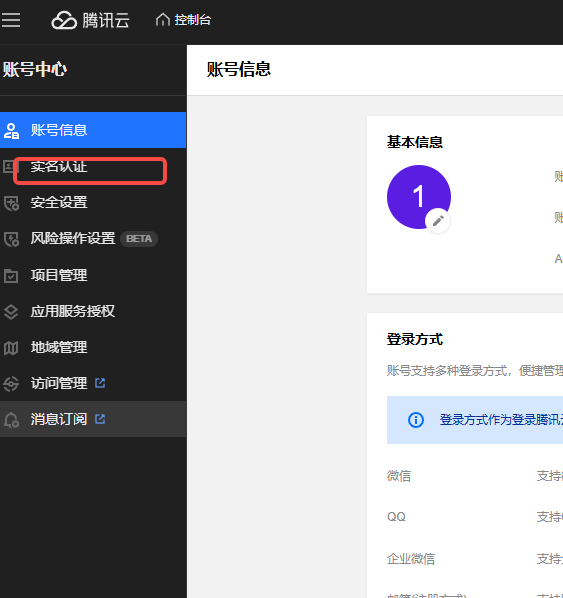Click external link icon beside 访问管理
563x598 pixels.
click(x=100, y=383)
